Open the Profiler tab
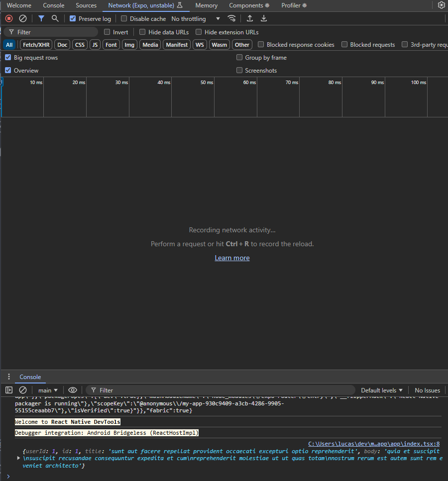 coord(294,5)
